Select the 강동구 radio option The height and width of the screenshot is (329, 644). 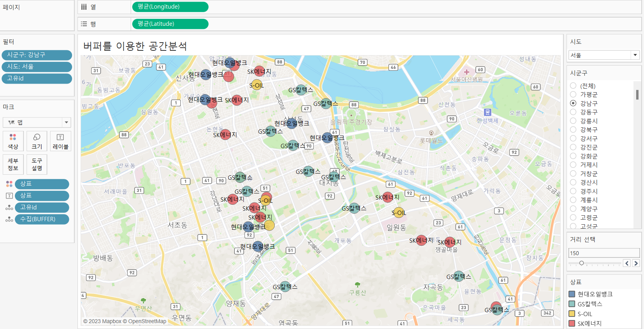[x=573, y=112]
